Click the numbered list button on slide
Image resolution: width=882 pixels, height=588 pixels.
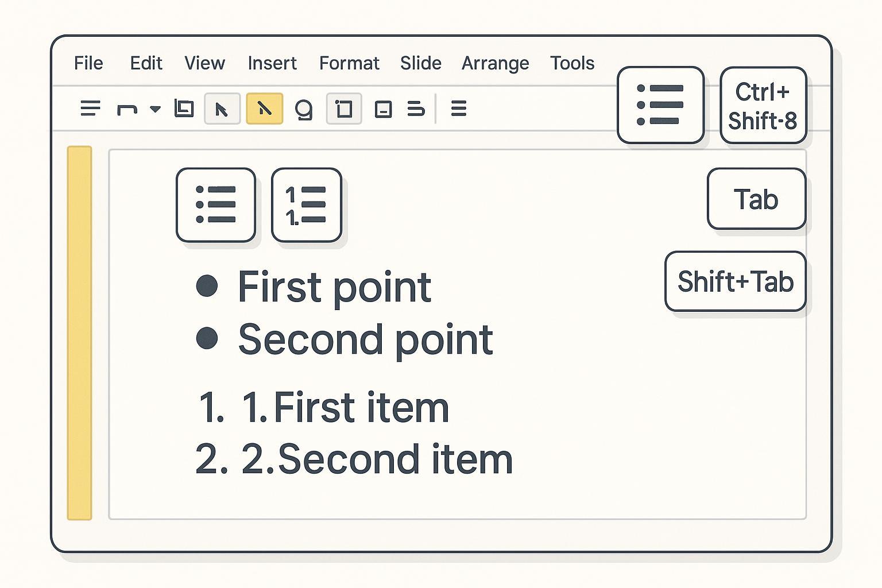pyautogui.click(x=306, y=205)
